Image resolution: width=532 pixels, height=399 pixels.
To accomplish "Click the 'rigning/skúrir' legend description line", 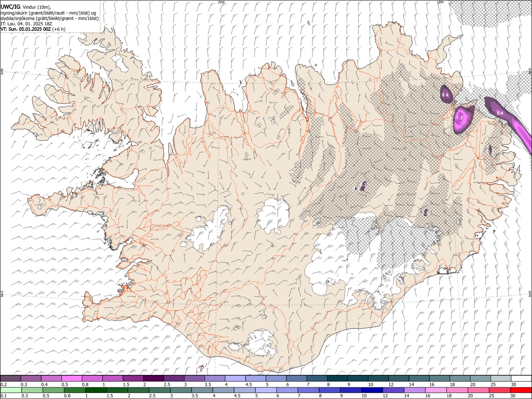I will pyautogui.click(x=48, y=13).
